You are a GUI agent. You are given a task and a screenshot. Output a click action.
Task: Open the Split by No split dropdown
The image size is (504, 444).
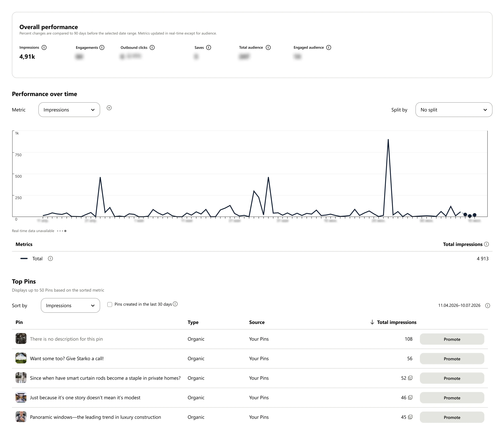[x=454, y=110]
